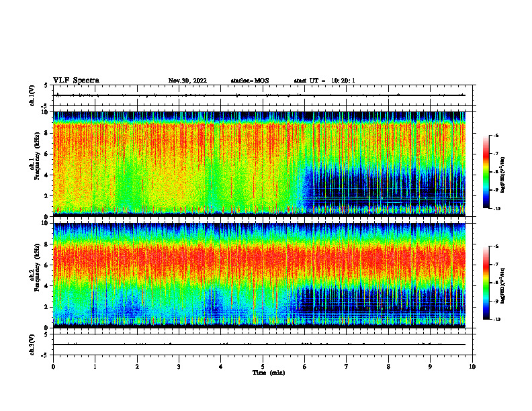Click the ch.1 colorbar log(PSD) label
Image resolution: width=532 pixels, height=411 pixels.
pyautogui.click(x=503, y=175)
